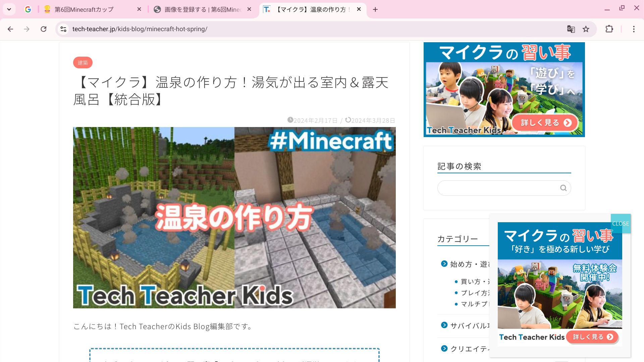644x362 pixels.
Task: Click the 2024年2月17日 publish date
Action: coord(315,120)
